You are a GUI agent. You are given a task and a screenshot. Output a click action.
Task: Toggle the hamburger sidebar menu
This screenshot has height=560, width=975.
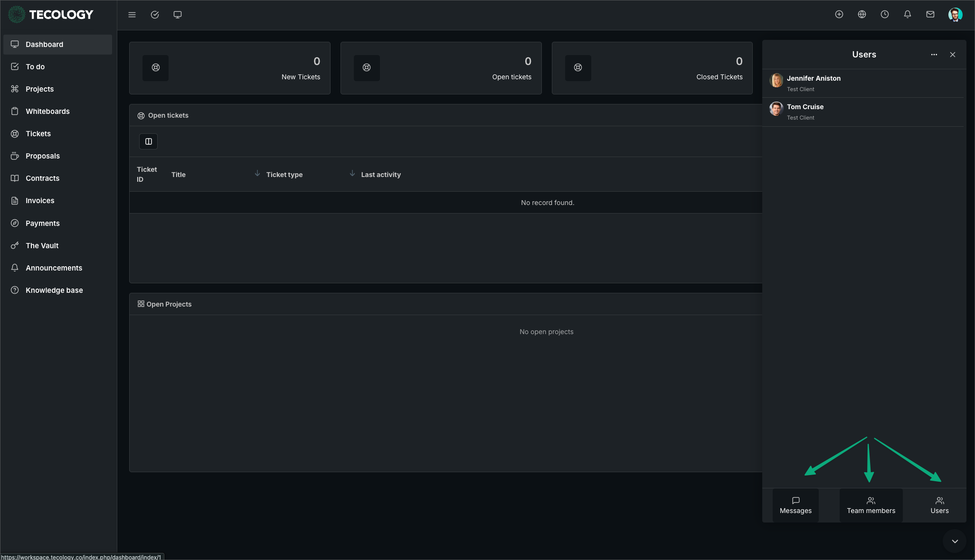pos(132,15)
